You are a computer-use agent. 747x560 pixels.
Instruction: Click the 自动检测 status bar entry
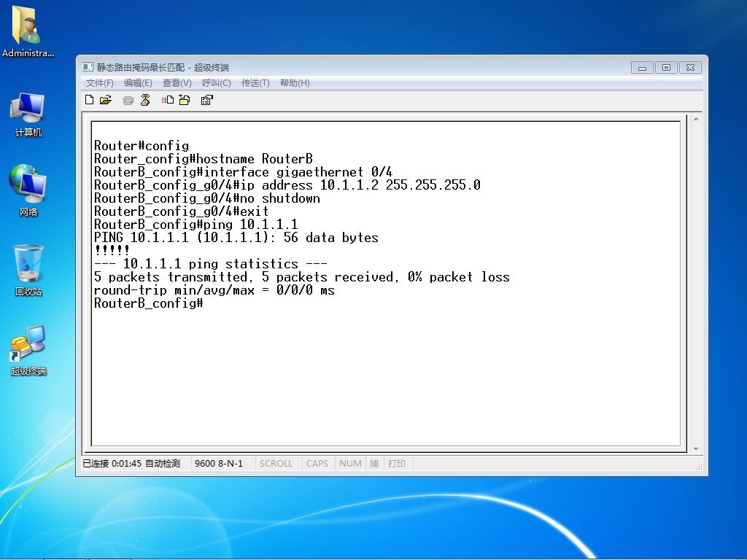[x=163, y=463]
